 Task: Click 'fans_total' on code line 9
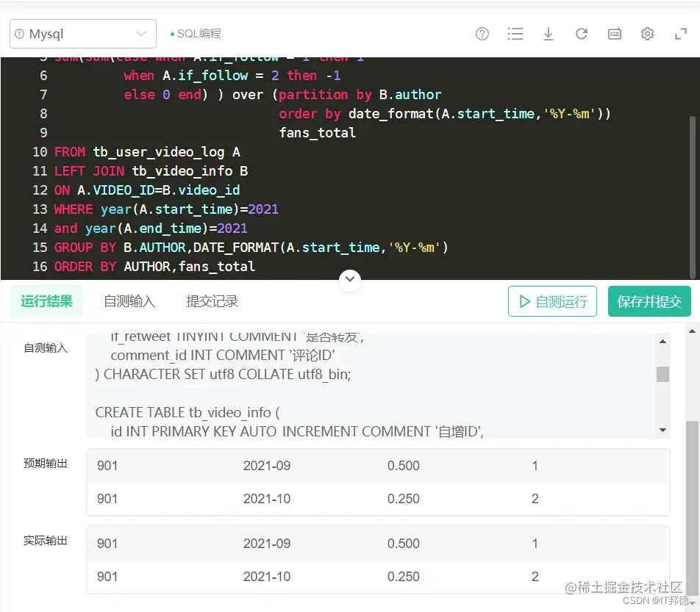coord(318,133)
